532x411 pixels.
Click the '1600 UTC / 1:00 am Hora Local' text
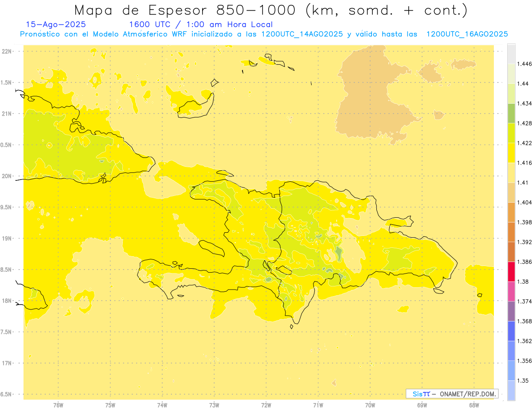pyautogui.click(x=201, y=24)
